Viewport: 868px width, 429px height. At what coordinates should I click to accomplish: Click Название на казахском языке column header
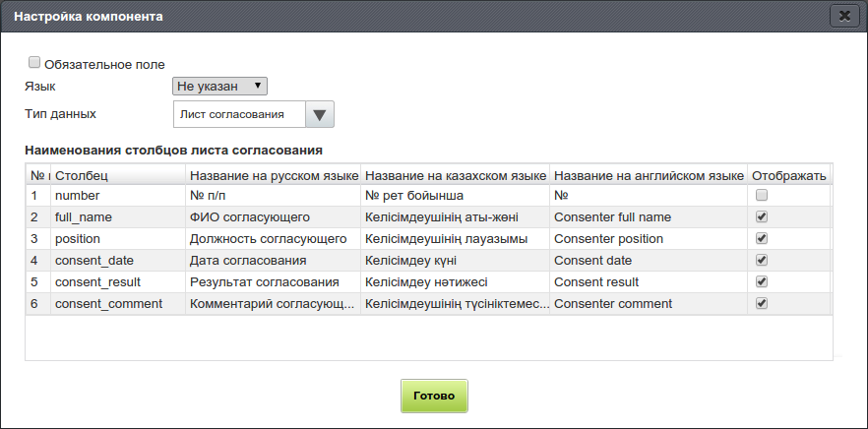point(455,175)
